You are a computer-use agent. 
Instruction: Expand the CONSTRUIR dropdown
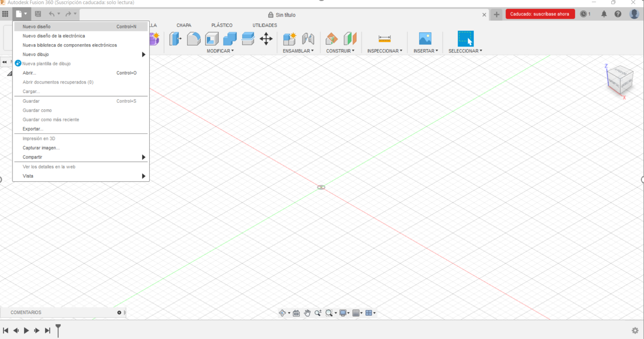pos(340,51)
